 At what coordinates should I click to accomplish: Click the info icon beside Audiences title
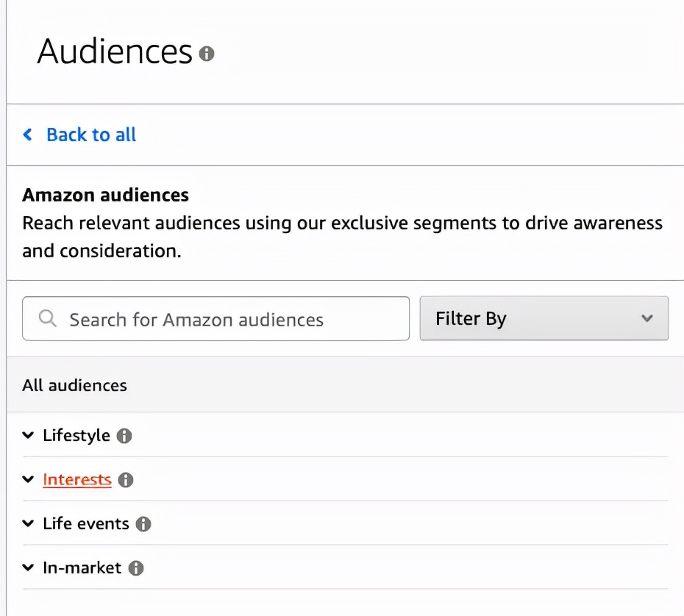coord(207,54)
